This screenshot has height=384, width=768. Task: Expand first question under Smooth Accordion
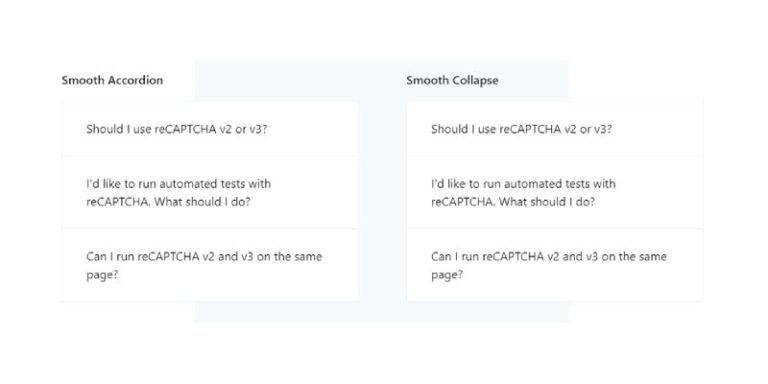[x=210, y=129]
